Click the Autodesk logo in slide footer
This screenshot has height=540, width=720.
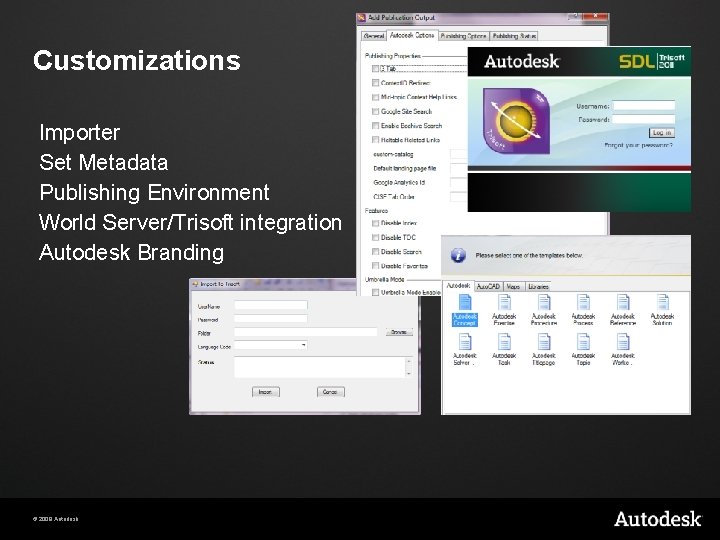point(658,519)
